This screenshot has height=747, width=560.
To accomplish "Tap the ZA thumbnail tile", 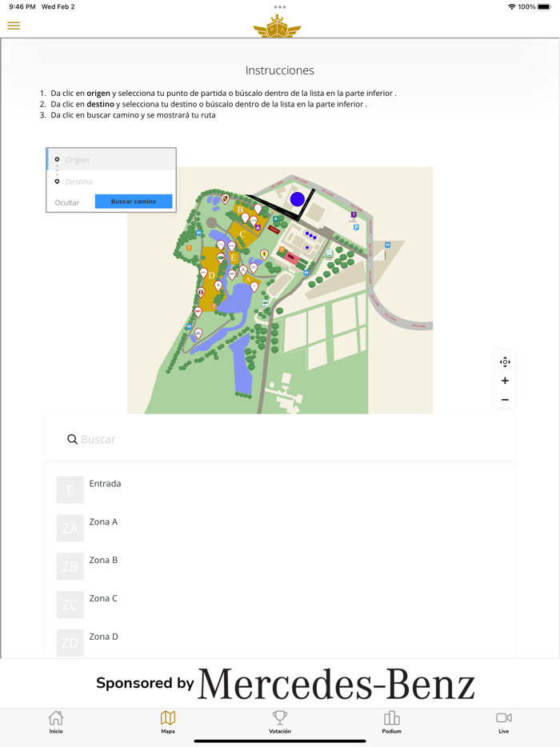I will pyautogui.click(x=70, y=528).
